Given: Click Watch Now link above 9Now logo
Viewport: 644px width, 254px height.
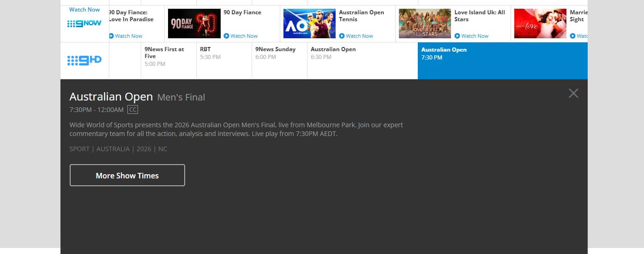Looking at the screenshot, I should [x=84, y=10].
